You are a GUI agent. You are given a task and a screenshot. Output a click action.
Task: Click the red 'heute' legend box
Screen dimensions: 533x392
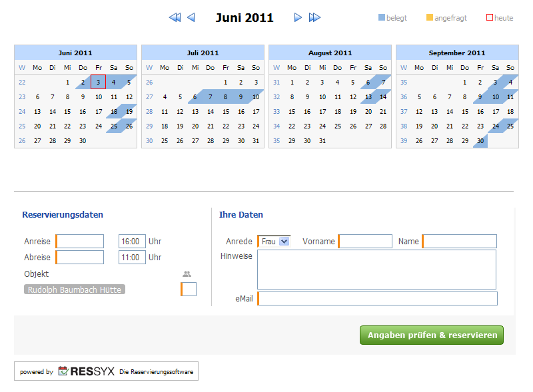(x=490, y=18)
